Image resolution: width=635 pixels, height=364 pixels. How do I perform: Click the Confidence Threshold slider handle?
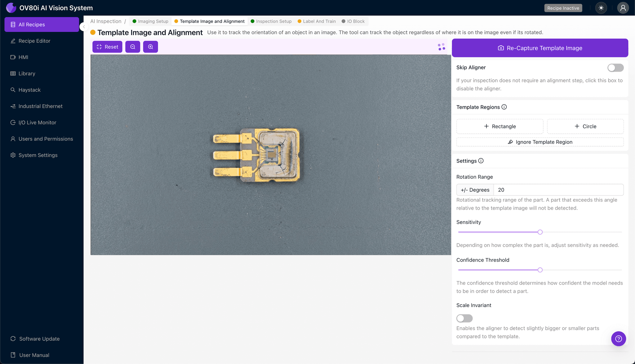point(540,270)
